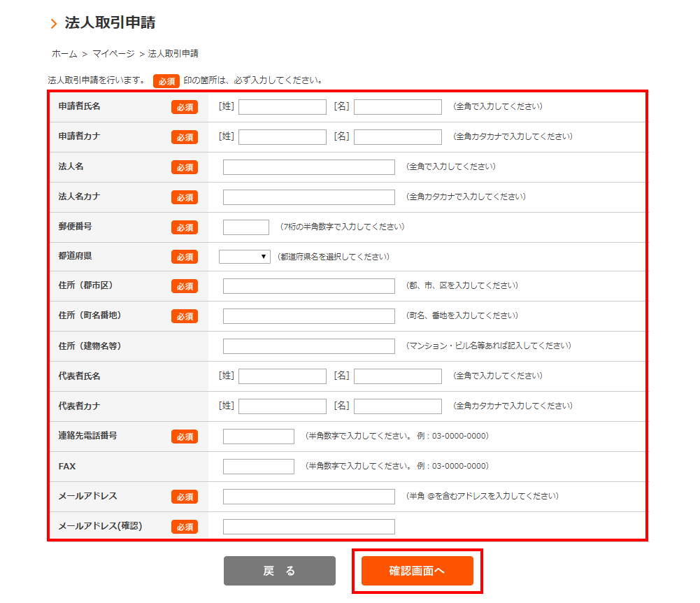Focus the 申請者氏名 姓 input field
Image resolution: width=700 pixels, height=603 pixels.
click(282, 107)
